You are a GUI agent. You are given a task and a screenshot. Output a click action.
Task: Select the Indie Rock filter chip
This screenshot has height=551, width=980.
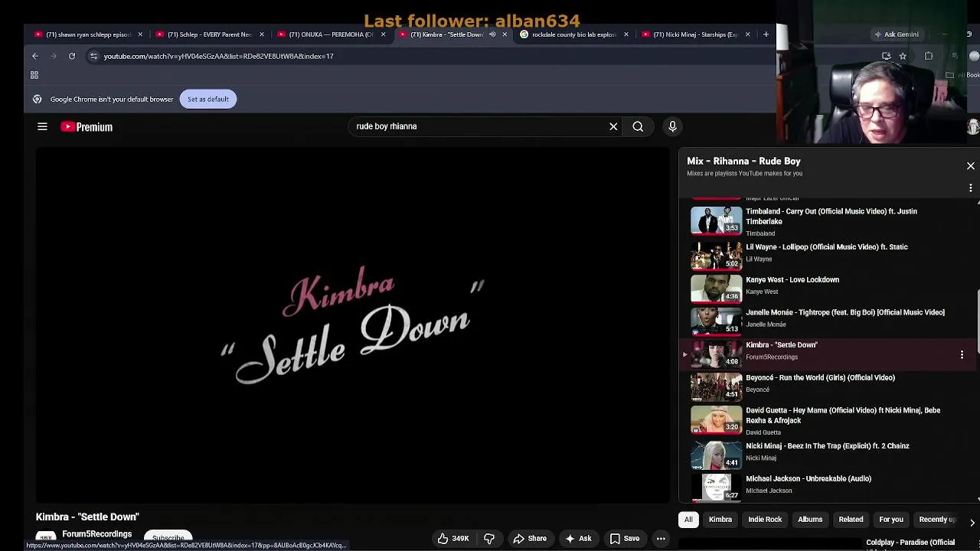coord(765,520)
